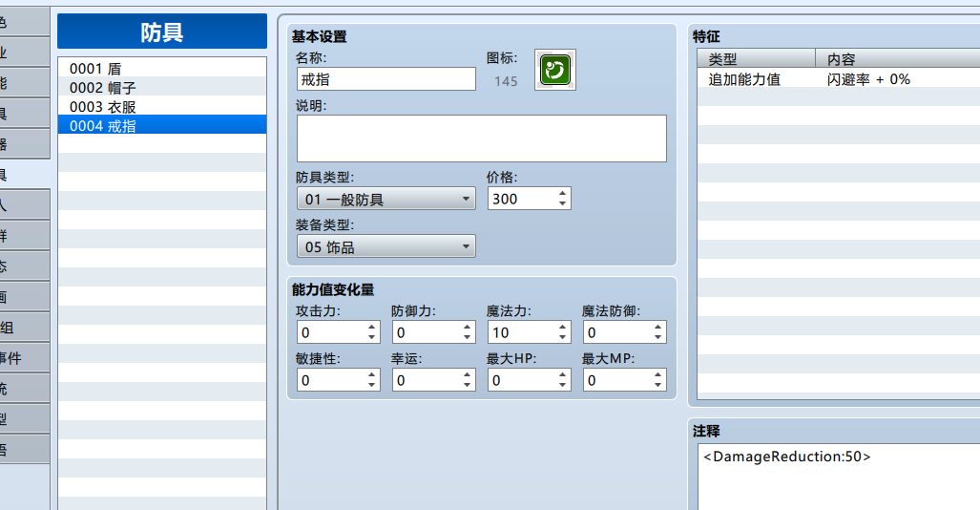Select the 闪避率 + 0% trait cell
This screenshot has height=510, width=980.
click(898, 79)
